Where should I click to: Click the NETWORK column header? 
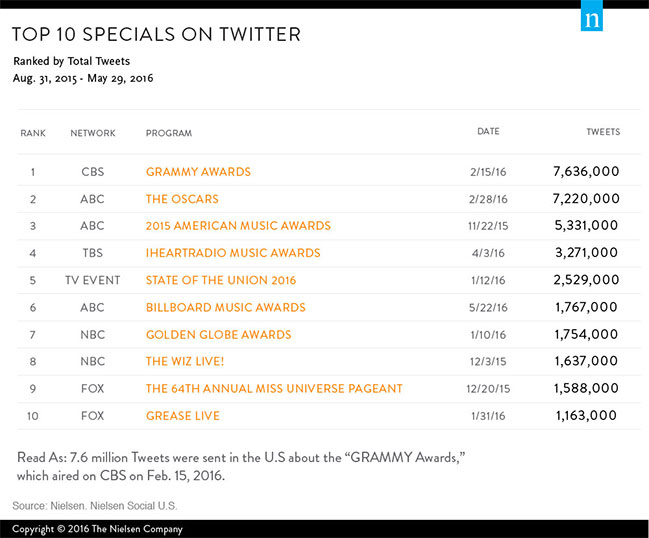[x=93, y=133]
